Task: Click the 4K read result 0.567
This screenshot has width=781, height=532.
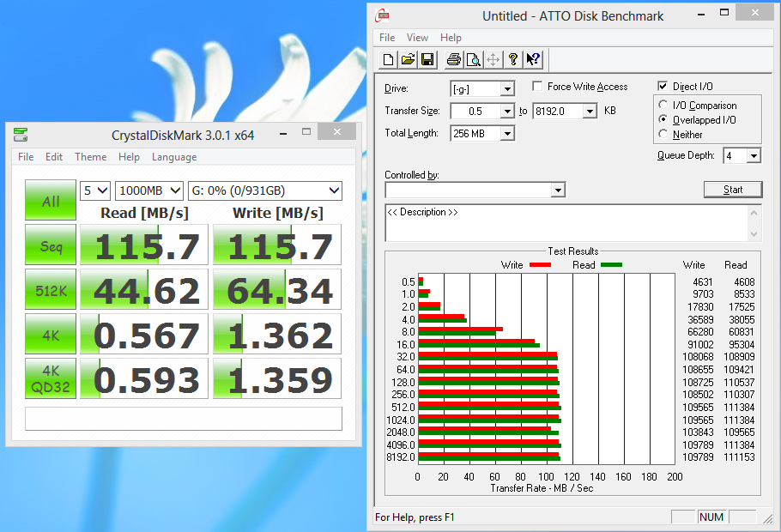Action: [144, 334]
